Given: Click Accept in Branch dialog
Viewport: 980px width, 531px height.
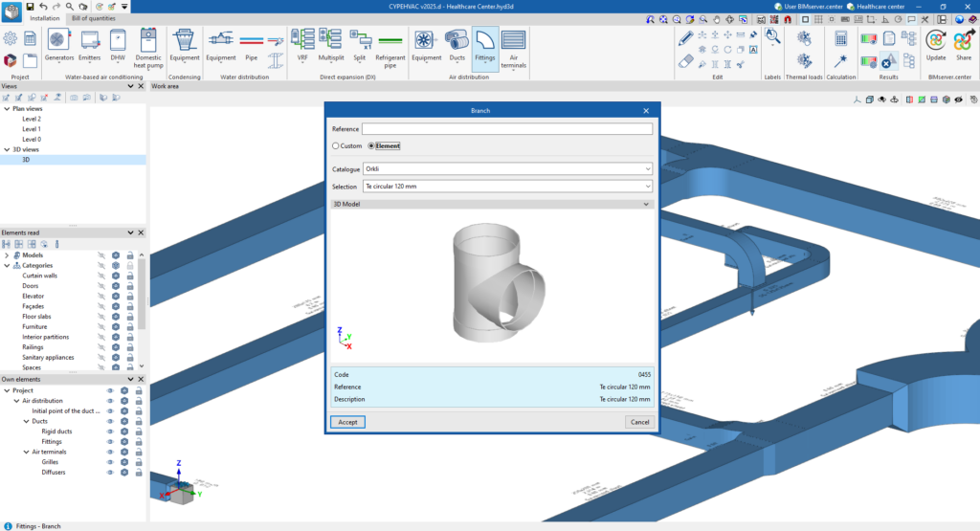Looking at the screenshot, I should click(347, 422).
